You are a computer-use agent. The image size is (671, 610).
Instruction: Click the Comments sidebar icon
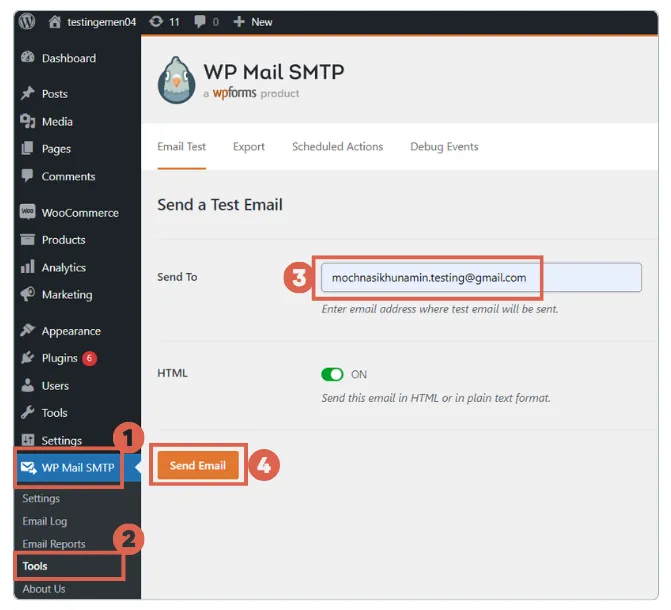pyautogui.click(x=27, y=176)
